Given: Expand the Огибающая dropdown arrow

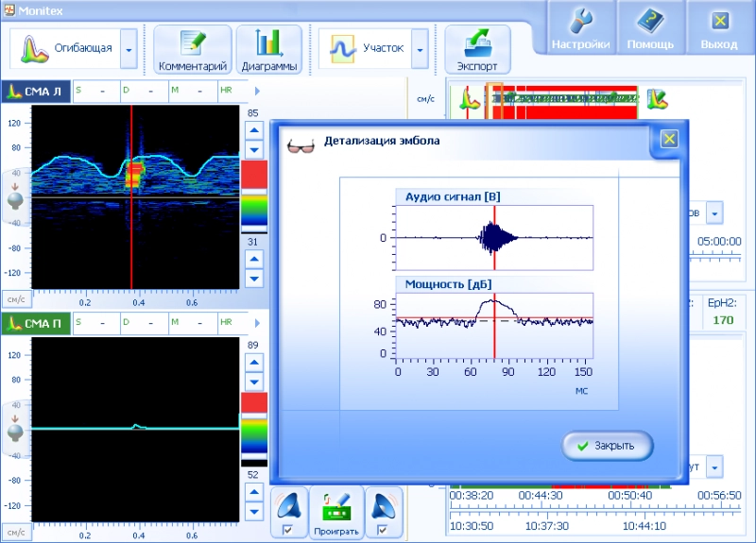Looking at the screenshot, I should point(129,49).
